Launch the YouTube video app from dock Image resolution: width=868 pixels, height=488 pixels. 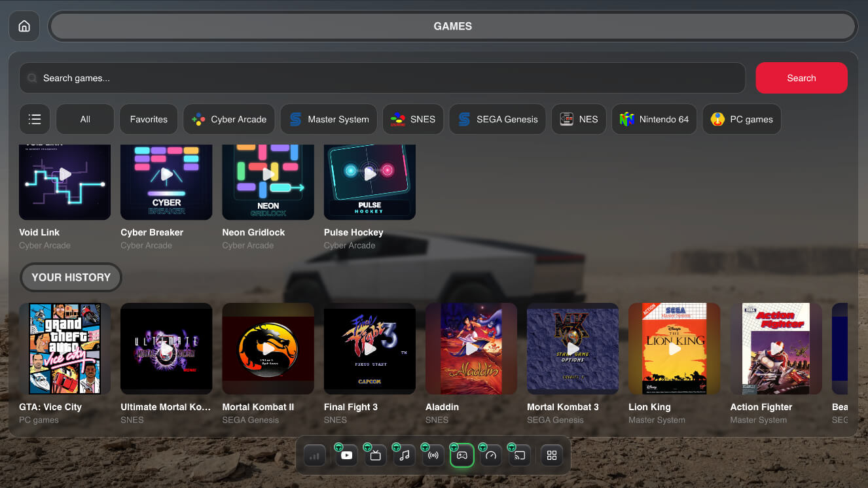347,455
